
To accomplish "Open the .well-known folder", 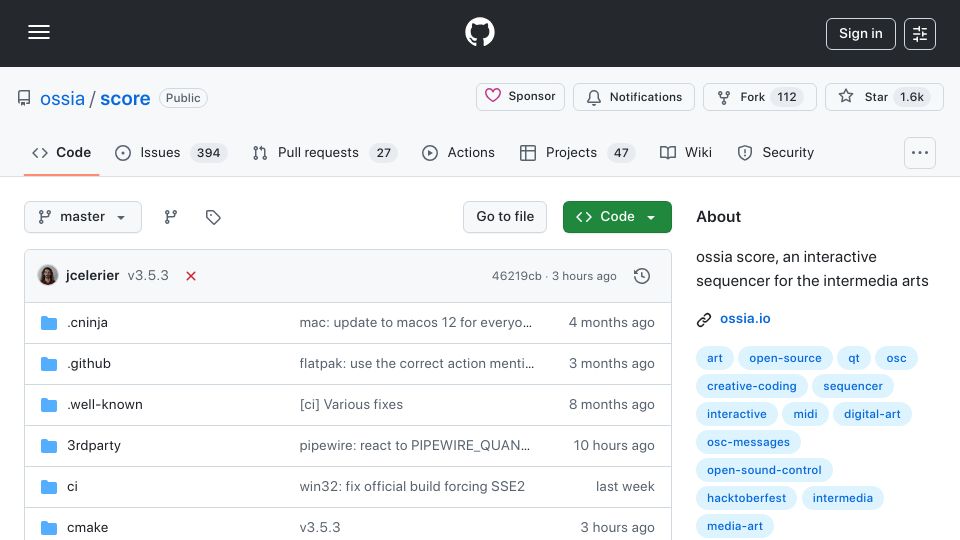I will tap(105, 405).
